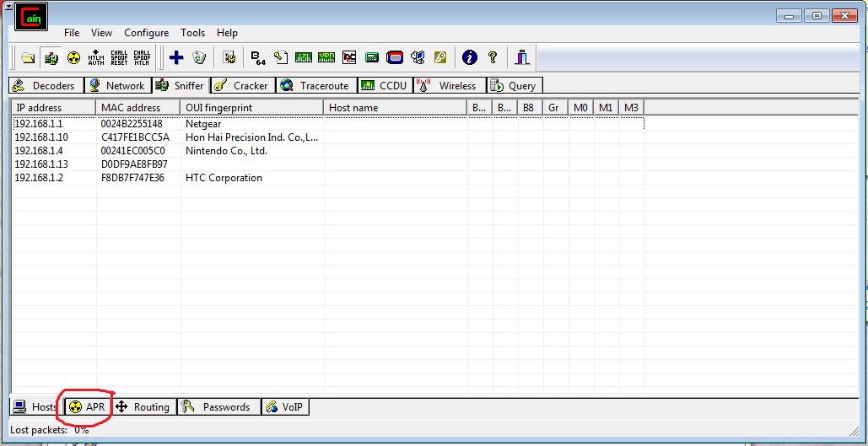
Task: Open the Tools menu
Action: (x=192, y=33)
